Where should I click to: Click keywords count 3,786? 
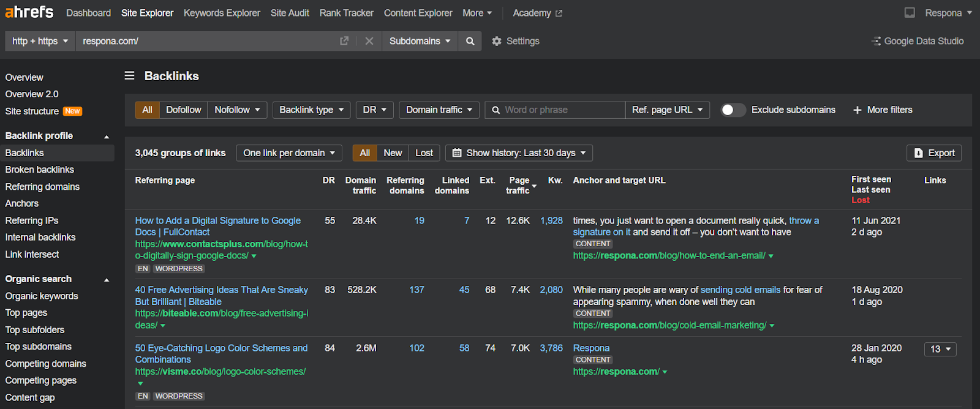[551, 348]
